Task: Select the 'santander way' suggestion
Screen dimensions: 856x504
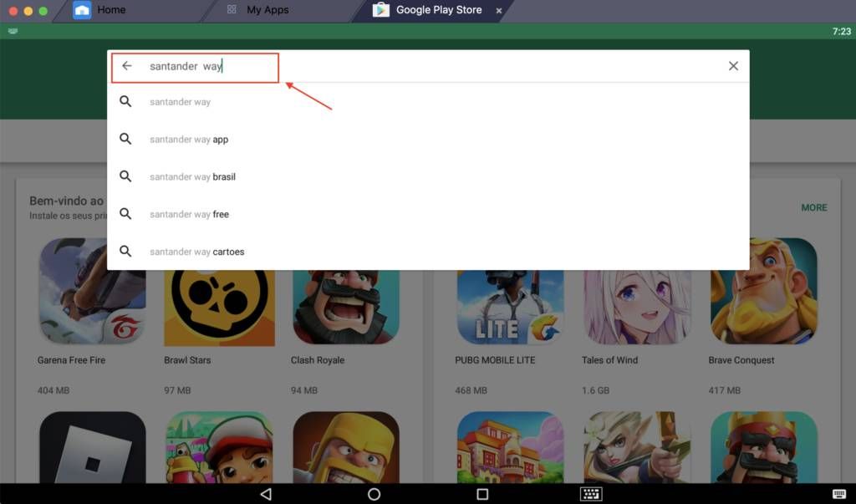Action: (x=428, y=102)
